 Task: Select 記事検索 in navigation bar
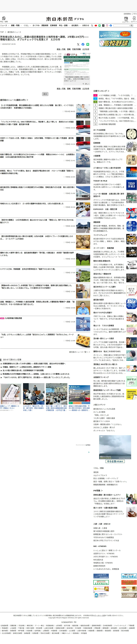coord(54,26)
